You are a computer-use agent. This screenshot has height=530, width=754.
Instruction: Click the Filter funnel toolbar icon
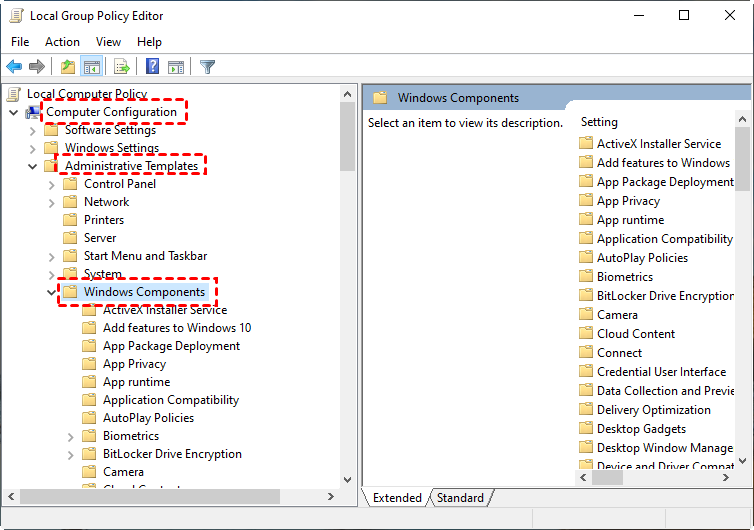pyautogui.click(x=207, y=66)
